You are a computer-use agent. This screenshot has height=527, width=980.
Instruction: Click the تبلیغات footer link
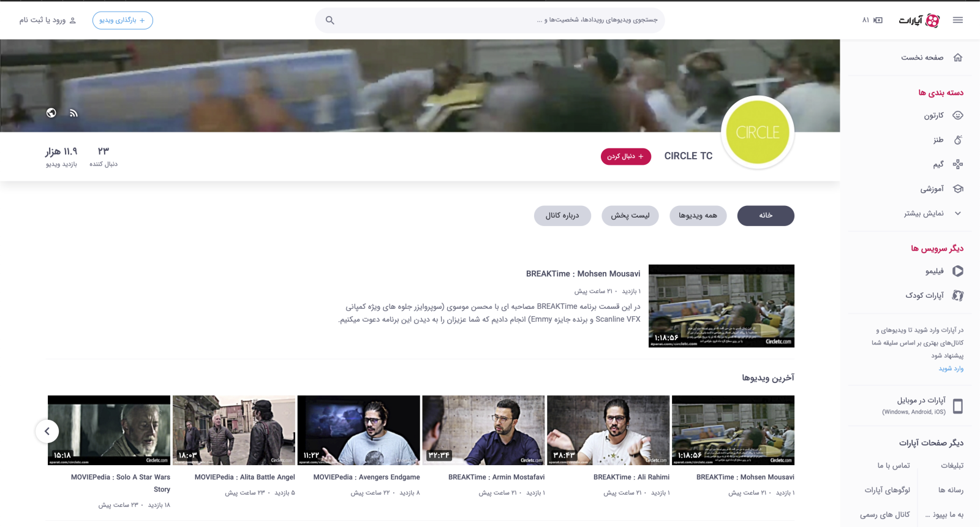(x=952, y=466)
